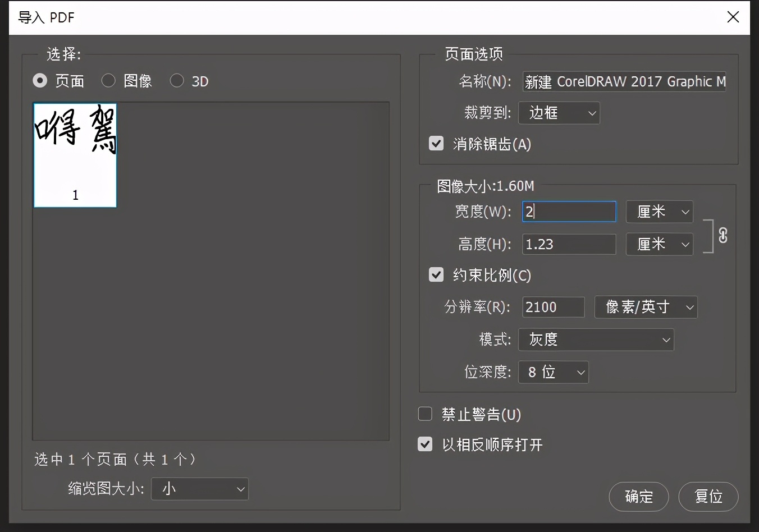
Task: Click the 高度(H) input field showing 1.23
Action: (569, 244)
